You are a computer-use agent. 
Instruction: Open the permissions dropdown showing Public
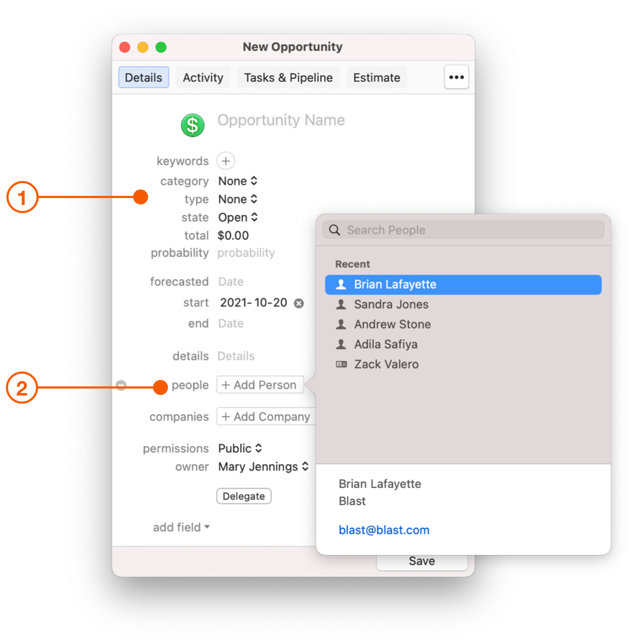tap(240, 449)
